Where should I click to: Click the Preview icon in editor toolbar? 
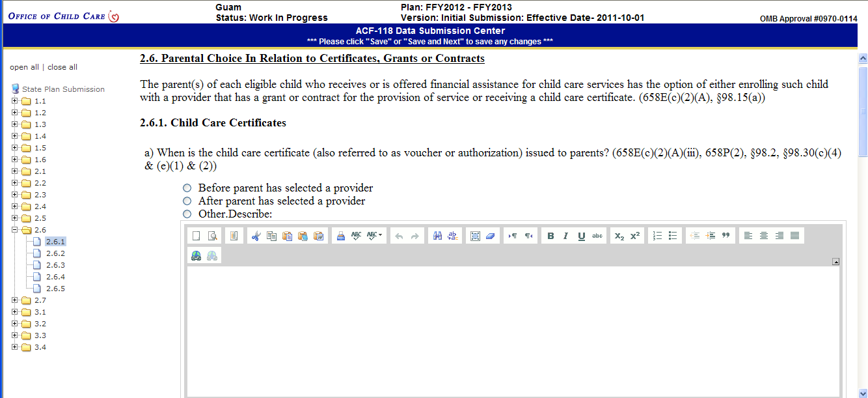click(x=212, y=236)
